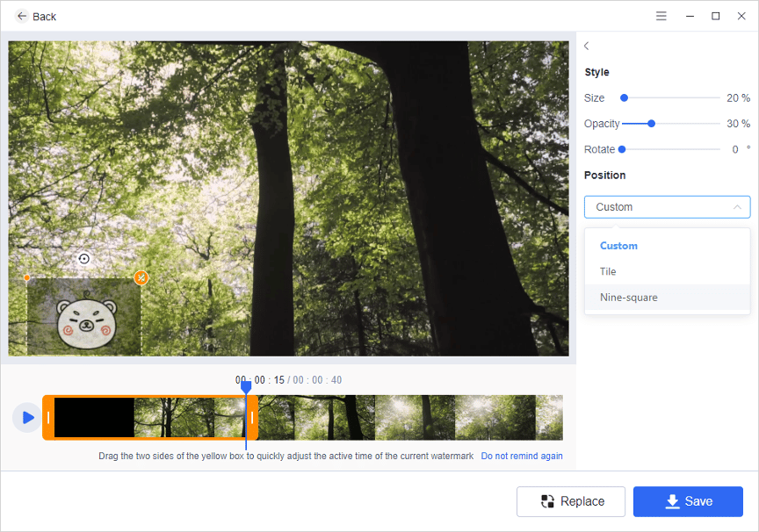
Task: Click the rotate handle above the watermark
Action: click(83, 258)
